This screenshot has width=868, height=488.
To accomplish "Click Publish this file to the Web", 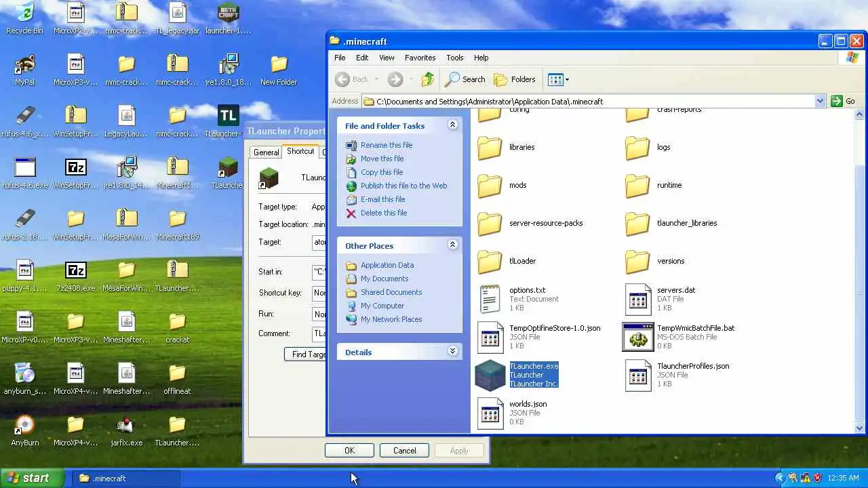I will click(x=403, y=186).
